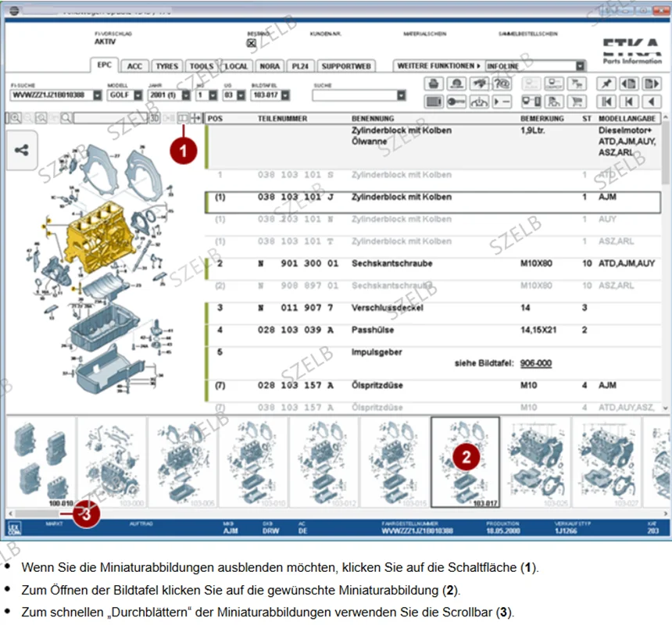Click the single left-arrow back icon
Image resolution: width=672 pixels, height=625 pixels.
pyautogui.click(x=652, y=102)
